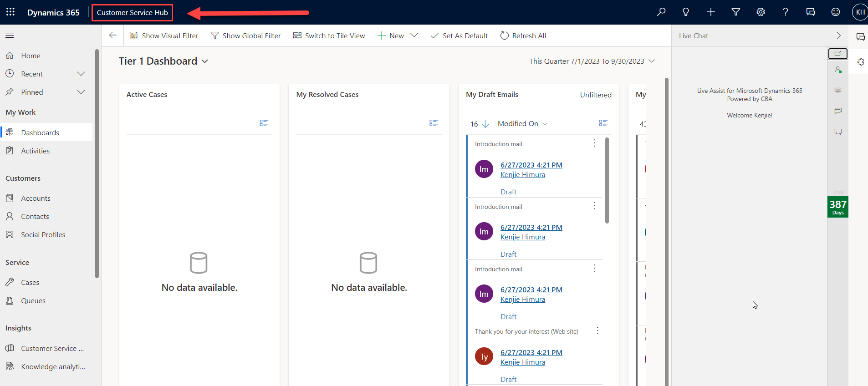Viewport: 868px width, 386px height.
Task: Open more options for second Introduction mail
Action: (x=594, y=206)
